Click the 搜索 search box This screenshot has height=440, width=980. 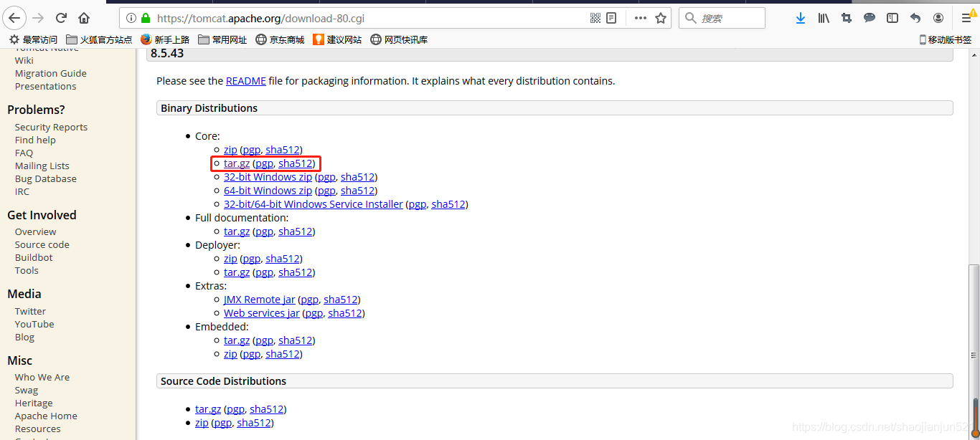tap(722, 18)
